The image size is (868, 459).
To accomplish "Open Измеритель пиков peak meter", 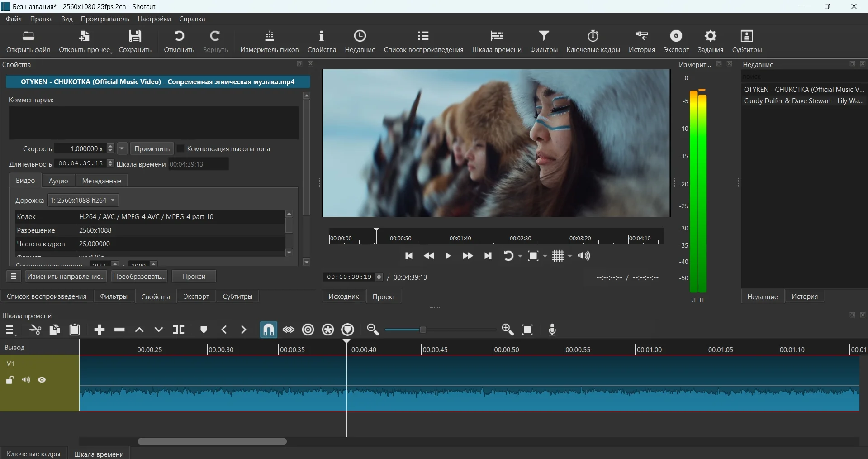I will (x=270, y=42).
